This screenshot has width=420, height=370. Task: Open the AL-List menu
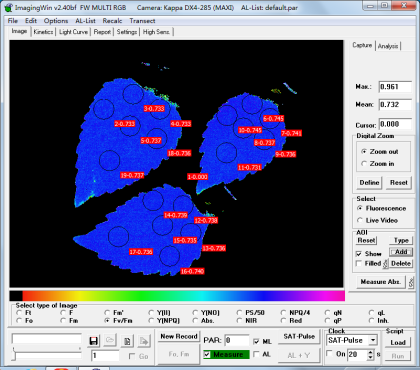tap(85, 21)
